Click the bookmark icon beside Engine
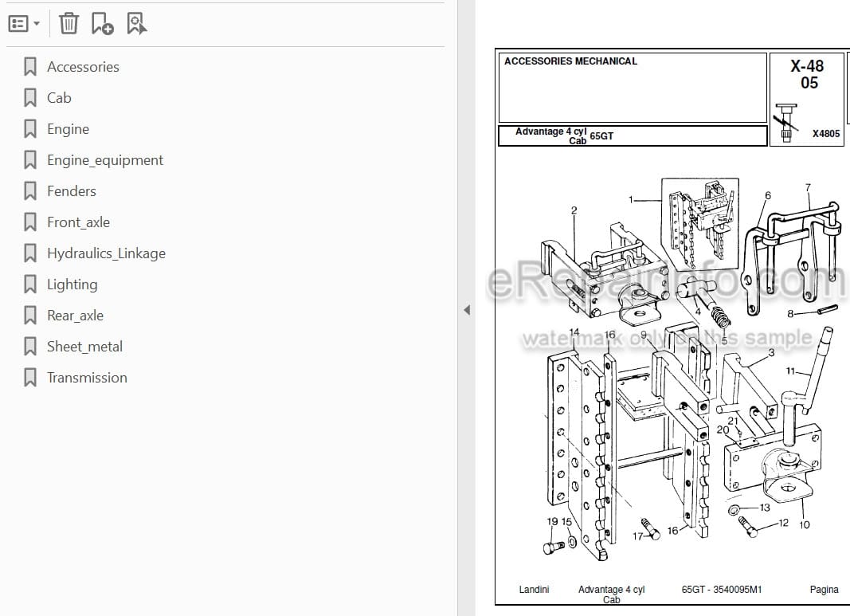The height and width of the screenshot is (616, 850). click(30, 129)
